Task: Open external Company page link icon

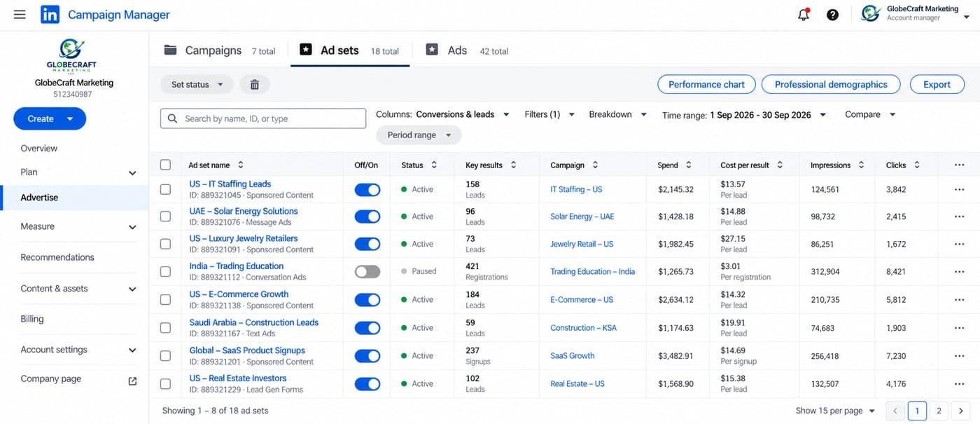Action: [132, 381]
